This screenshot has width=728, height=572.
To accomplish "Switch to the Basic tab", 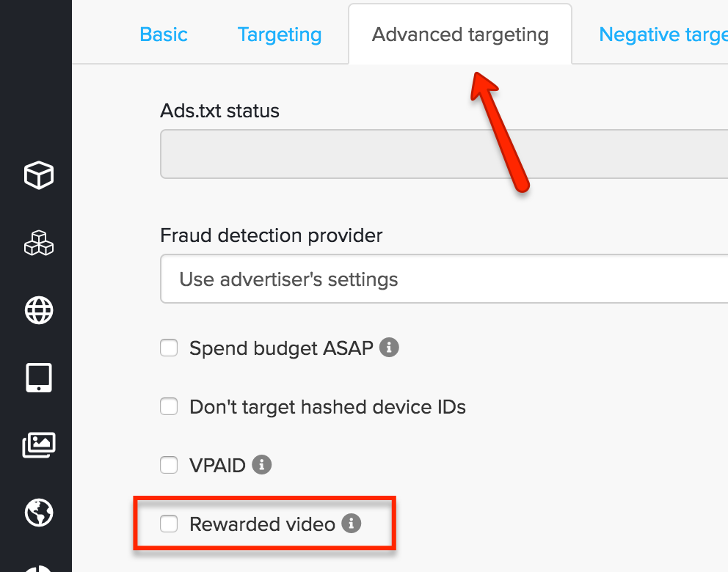I will pos(164,34).
